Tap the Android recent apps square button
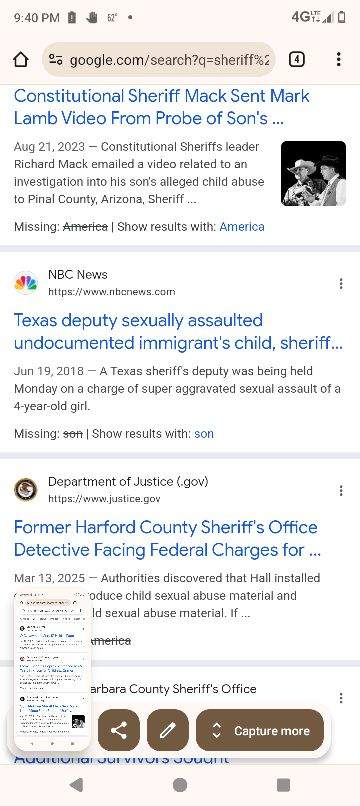Viewport: 360px width, 806px height. click(283, 785)
